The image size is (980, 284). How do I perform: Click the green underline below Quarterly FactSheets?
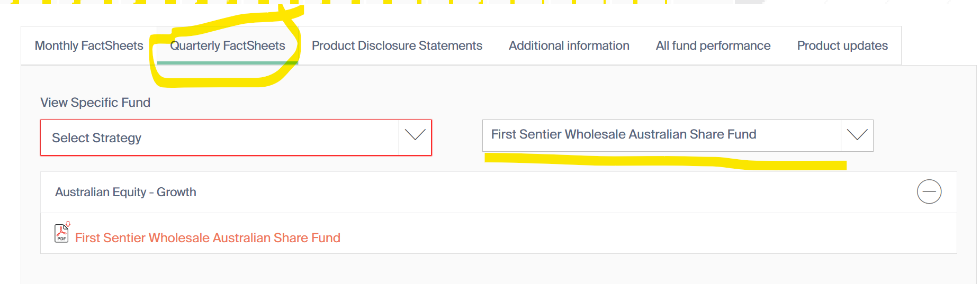(x=227, y=63)
